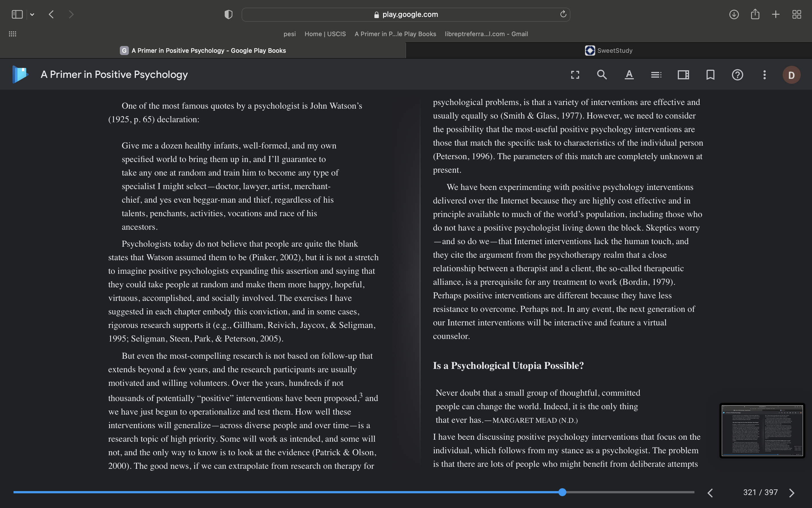The height and width of the screenshot is (508, 812).
Task: Open the Home | USCIS bookmark
Action: tap(325, 34)
